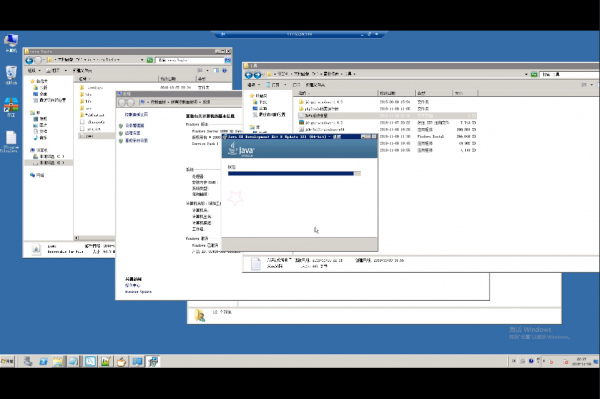Select the text document icon on desktop
Screen dimensions: 600x399
(11, 141)
